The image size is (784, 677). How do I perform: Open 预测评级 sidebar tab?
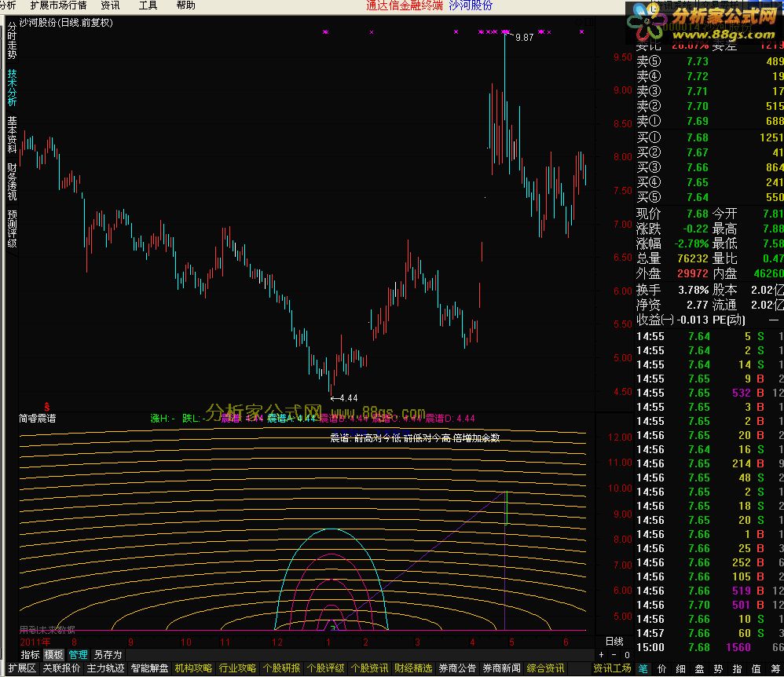12,229
